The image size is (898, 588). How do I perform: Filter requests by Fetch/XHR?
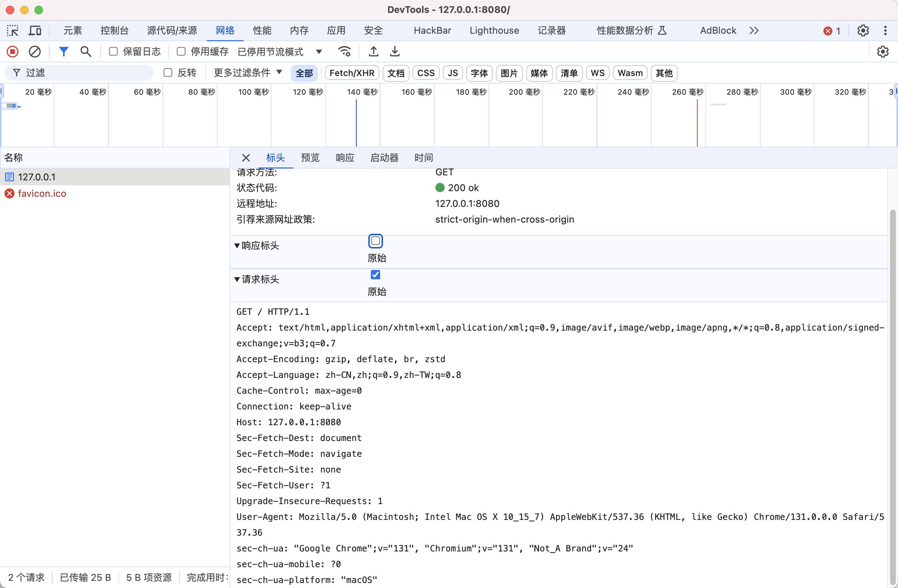[x=352, y=73]
